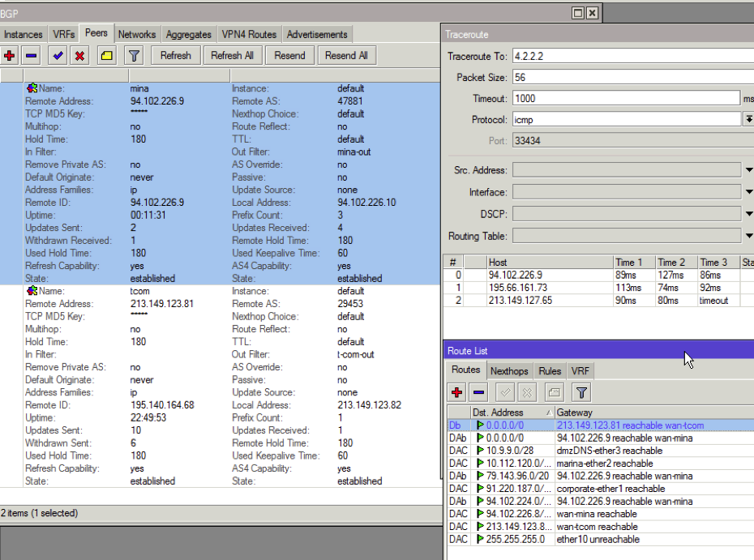Remove the selected BGP peer
This screenshot has height=560, width=754.
tap(30, 55)
